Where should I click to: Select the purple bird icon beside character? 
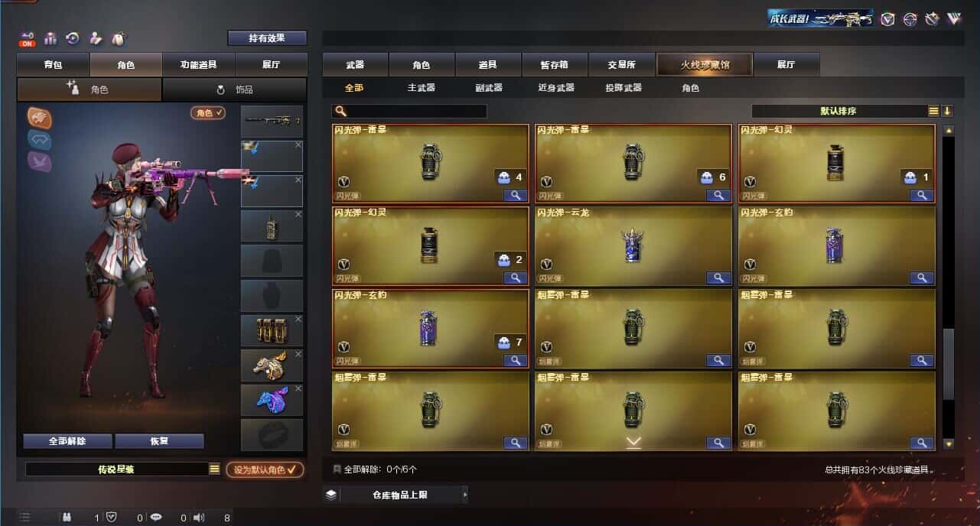coord(40,161)
